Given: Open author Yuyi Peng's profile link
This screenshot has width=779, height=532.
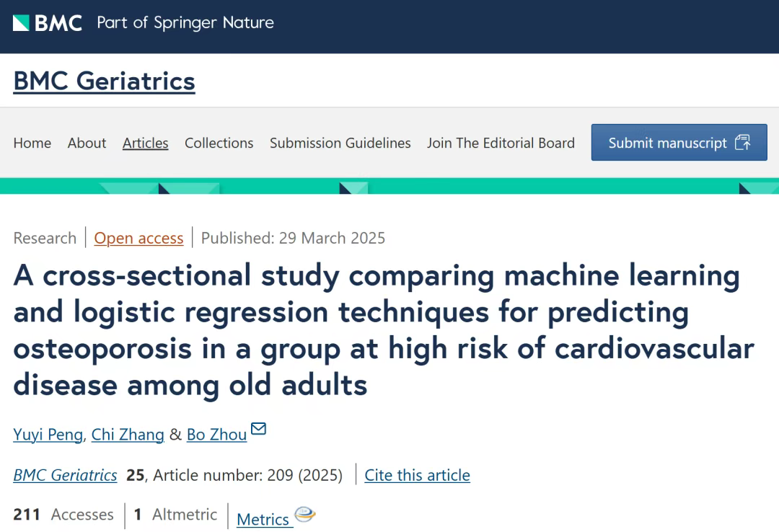Looking at the screenshot, I should 48,434.
